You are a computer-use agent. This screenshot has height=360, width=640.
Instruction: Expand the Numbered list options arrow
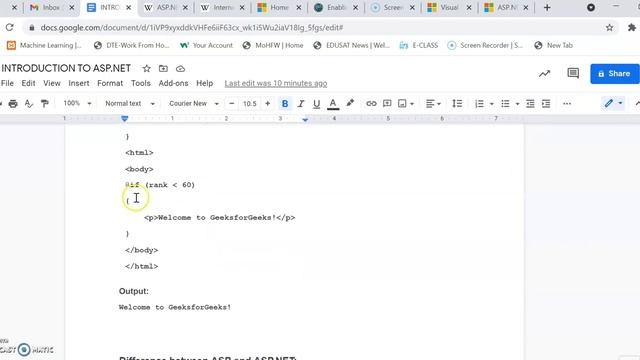[491, 104]
